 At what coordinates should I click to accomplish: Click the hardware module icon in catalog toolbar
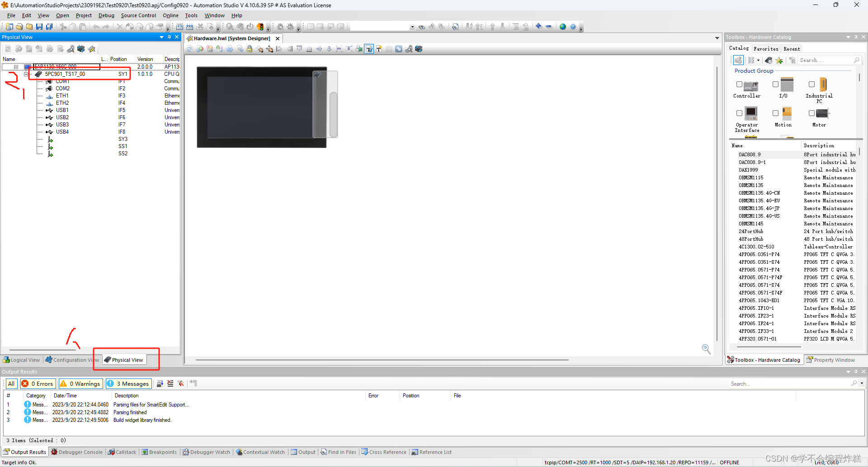769,60
